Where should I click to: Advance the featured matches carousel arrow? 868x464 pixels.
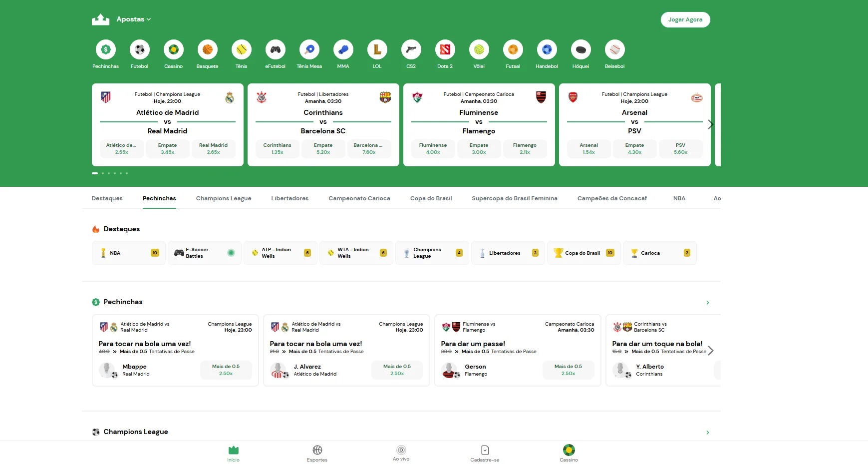pos(710,124)
